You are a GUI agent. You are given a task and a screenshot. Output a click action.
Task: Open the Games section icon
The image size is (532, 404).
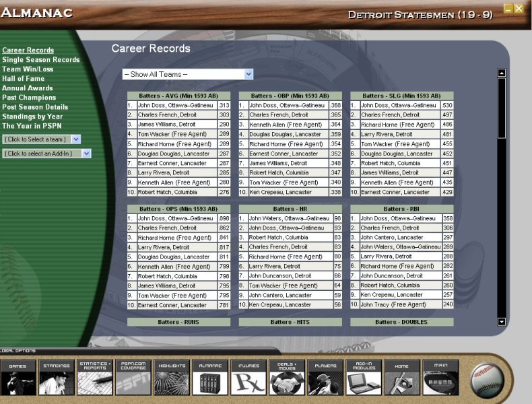click(x=18, y=377)
